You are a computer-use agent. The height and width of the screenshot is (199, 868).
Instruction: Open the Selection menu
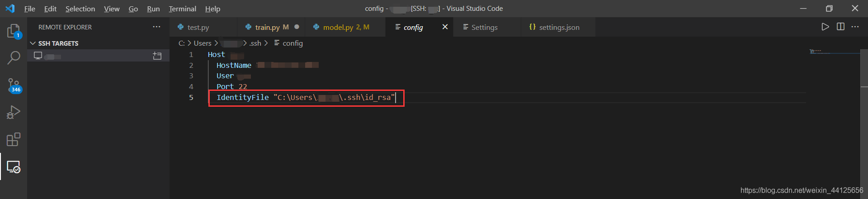[80, 9]
